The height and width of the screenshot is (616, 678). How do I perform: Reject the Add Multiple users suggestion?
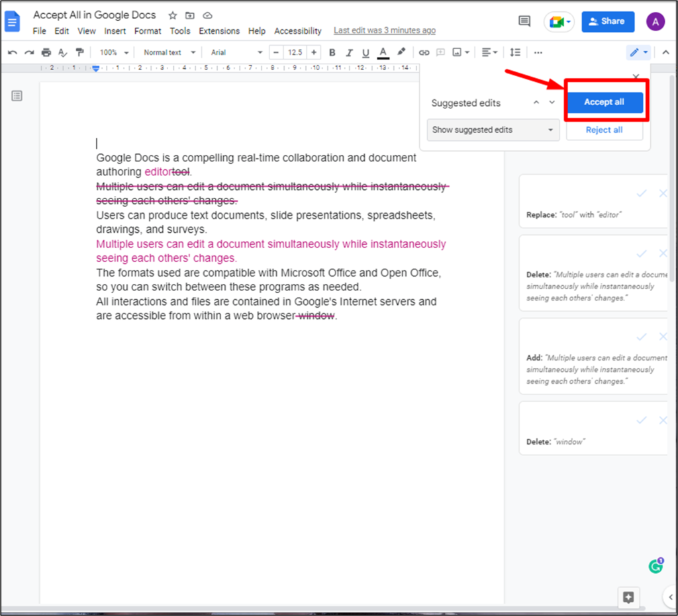point(662,337)
